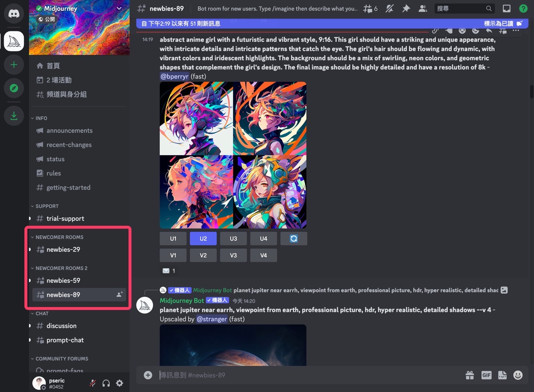Image resolution: width=534 pixels, height=392 pixels.
Task: Switch to the newbies-29 channel
Action: click(x=79, y=249)
